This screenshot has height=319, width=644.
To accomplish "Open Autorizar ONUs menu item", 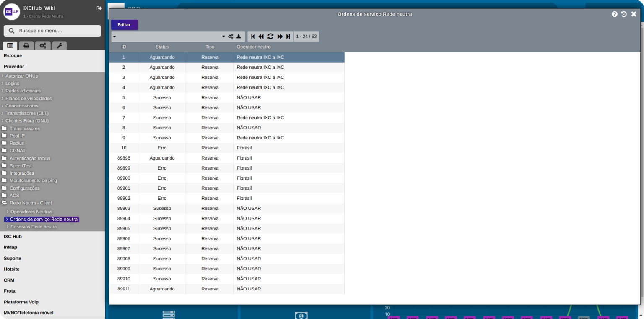I will pyautogui.click(x=21, y=76).
